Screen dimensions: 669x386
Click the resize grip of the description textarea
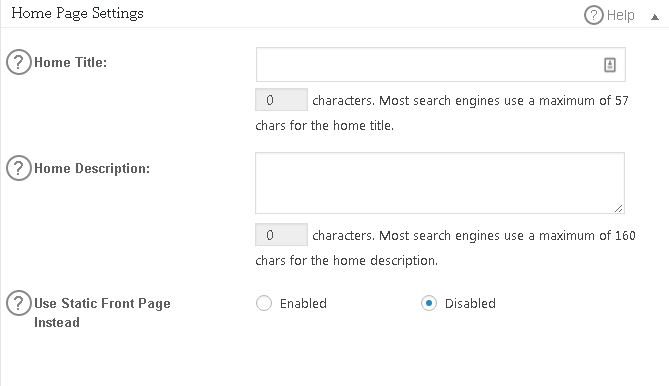coord(619,208)
